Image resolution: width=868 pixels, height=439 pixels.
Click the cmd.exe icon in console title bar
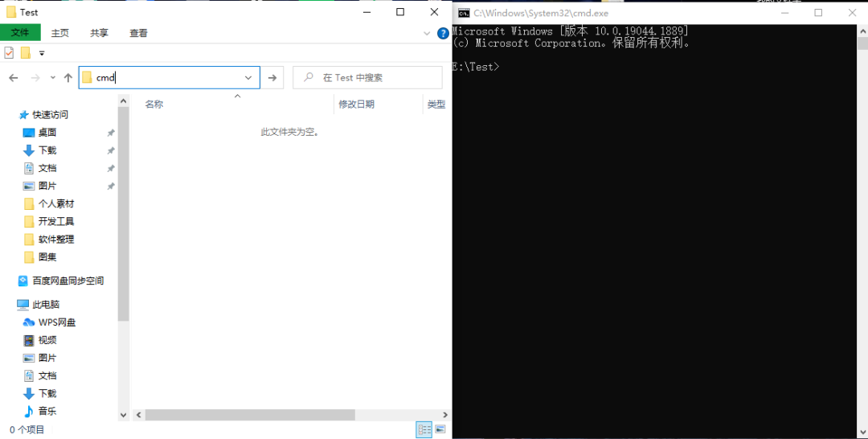(464, 13)
